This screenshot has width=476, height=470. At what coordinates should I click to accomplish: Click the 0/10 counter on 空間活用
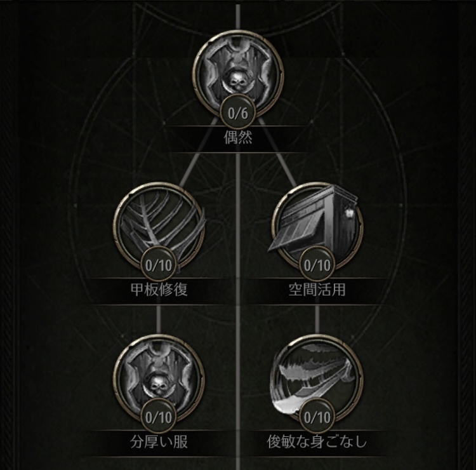click(x=317, y=265)
